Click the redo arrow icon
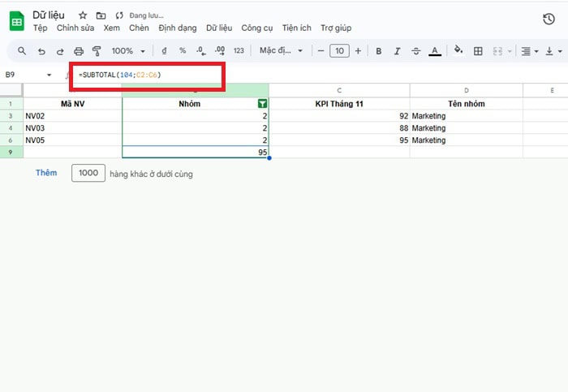The width and height of the screenshot is (568, 392). point(59,51)
